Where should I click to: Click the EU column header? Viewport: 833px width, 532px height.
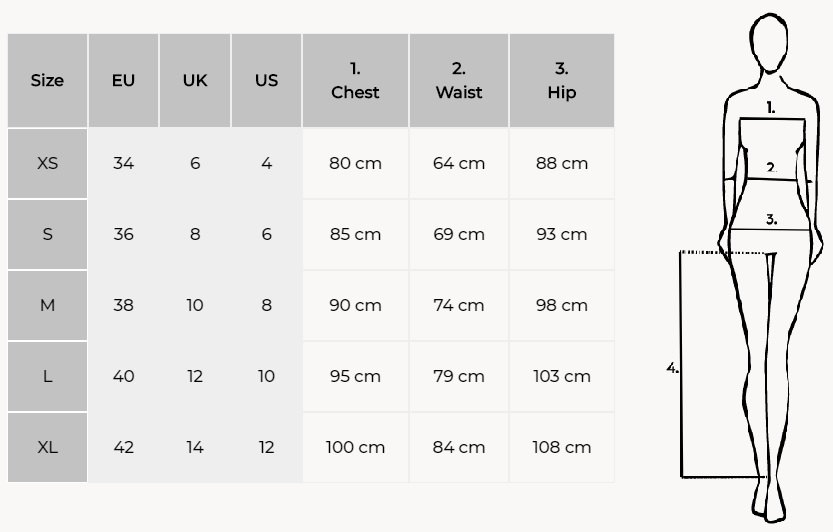pyautogui.click(x=123, y=81)
